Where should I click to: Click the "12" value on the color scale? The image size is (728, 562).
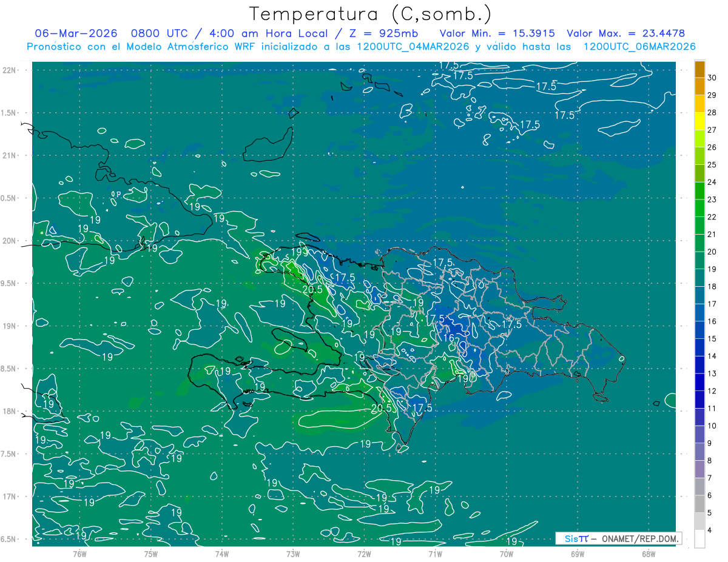pos(712,391)
